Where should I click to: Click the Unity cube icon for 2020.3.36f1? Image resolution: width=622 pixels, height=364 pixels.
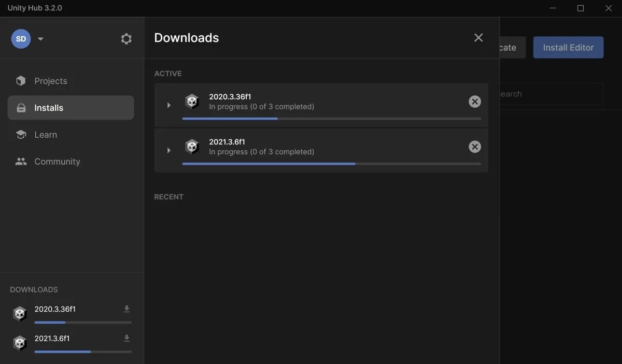(x=192, y=101)
